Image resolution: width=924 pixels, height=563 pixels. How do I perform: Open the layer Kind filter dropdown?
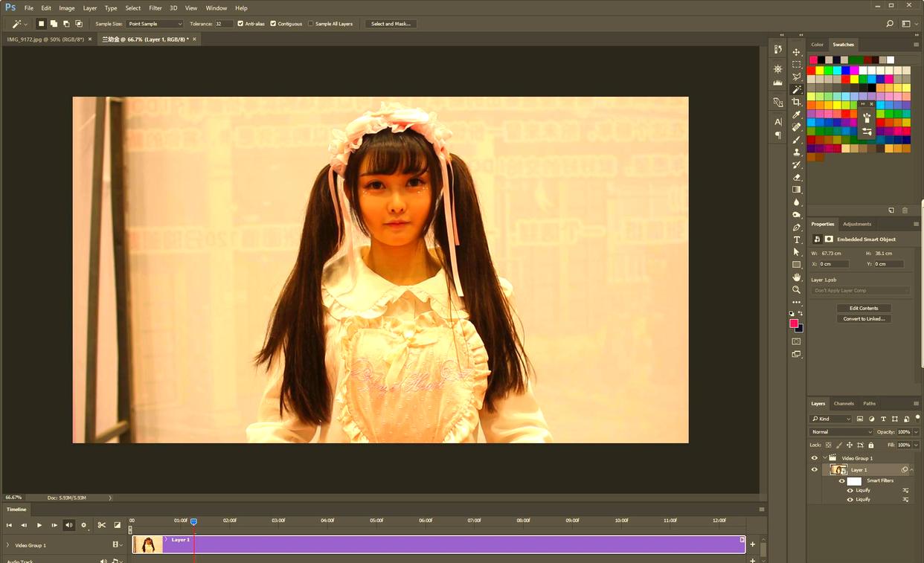pyautogui.click(x=831, y=419)
